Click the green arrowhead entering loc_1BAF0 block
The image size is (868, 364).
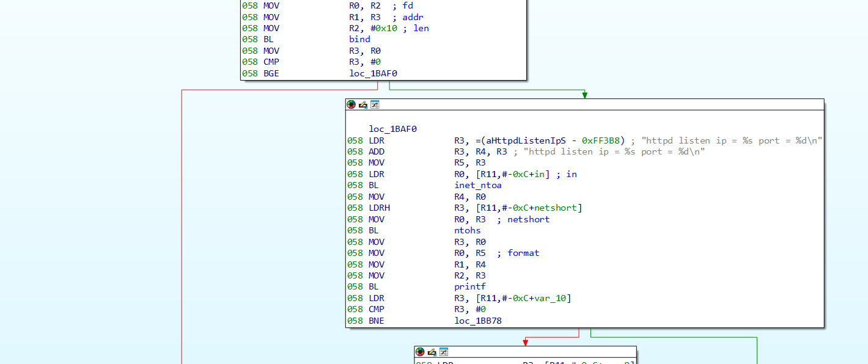point(585,95)
